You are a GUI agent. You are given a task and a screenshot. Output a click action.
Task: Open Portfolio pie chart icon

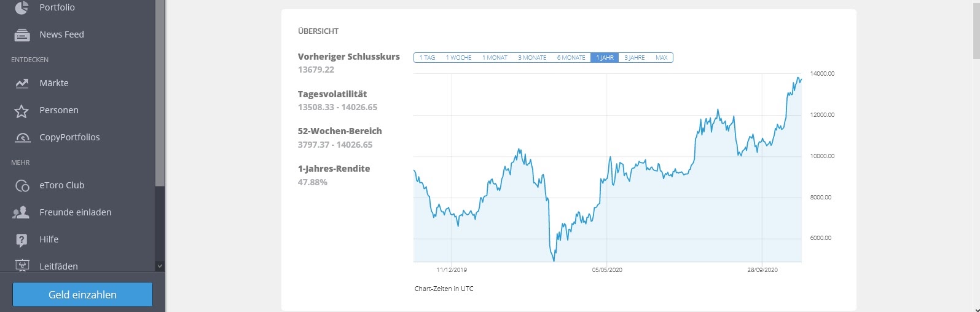point(22,7)
